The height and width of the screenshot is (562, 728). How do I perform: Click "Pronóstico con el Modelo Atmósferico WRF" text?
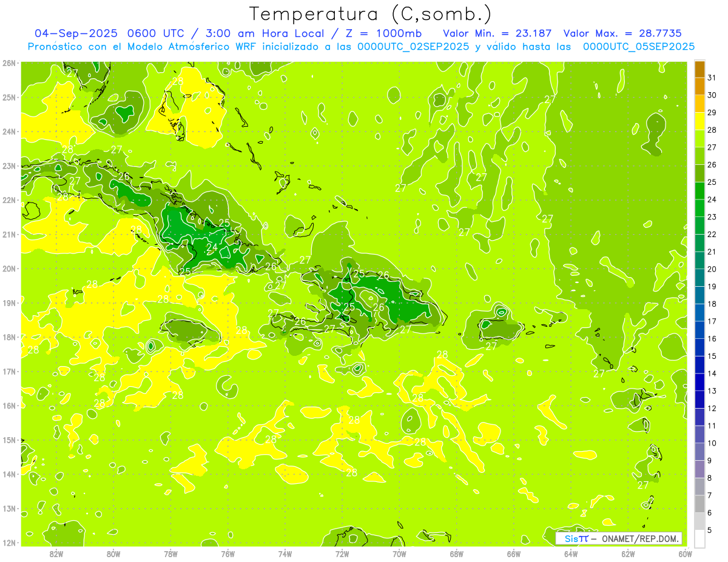pyautogui.click(x=141, y=47)
